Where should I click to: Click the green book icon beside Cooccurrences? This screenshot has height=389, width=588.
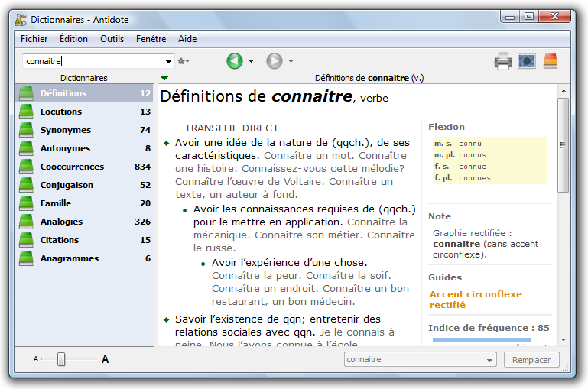pos(26,167)
